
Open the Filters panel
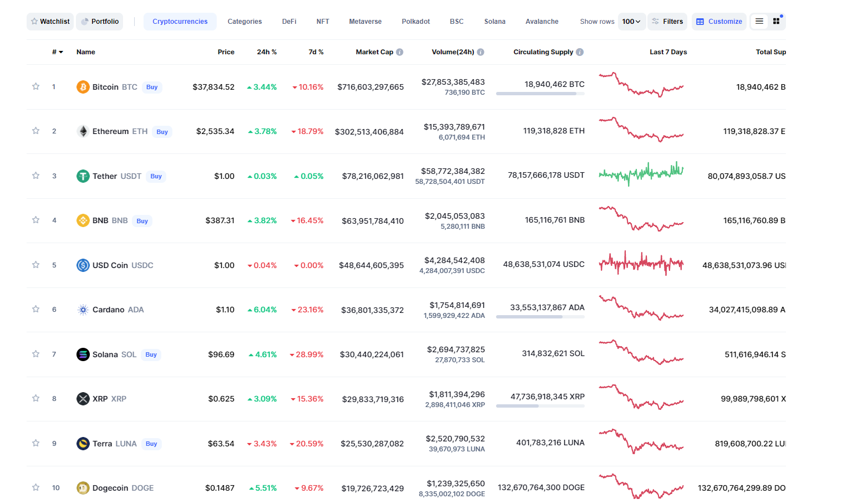point(667,22)
